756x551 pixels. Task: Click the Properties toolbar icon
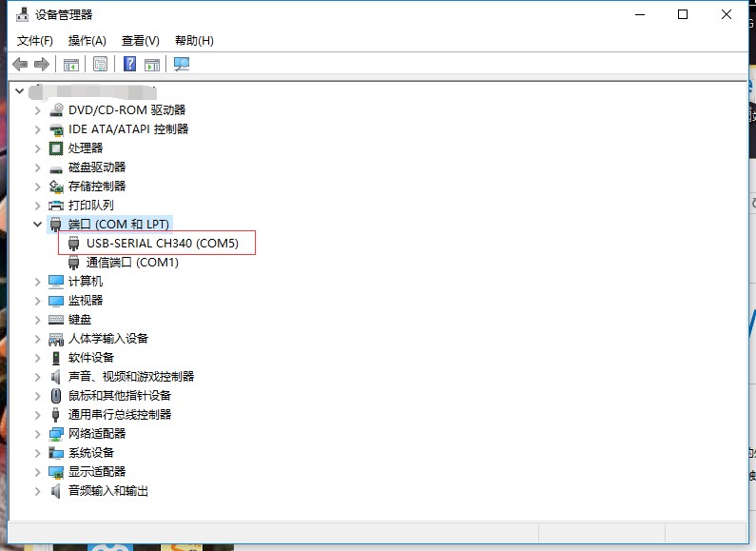[100, 64]
